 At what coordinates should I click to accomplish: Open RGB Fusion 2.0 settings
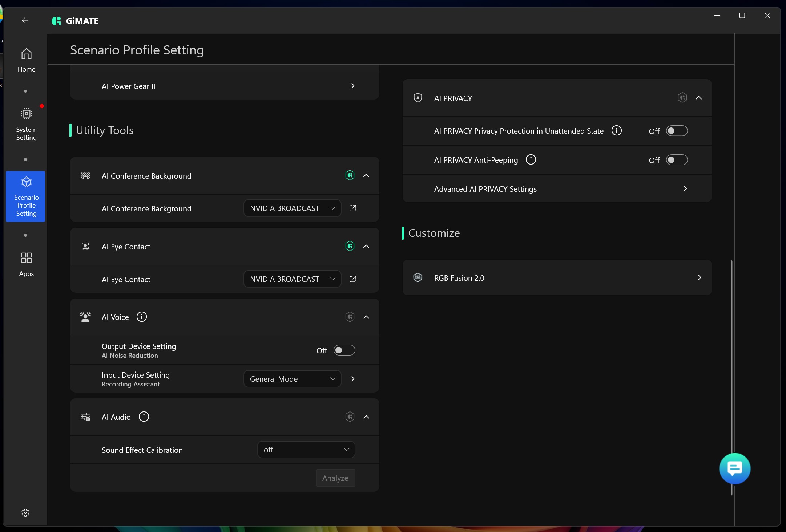coord(557,278)
